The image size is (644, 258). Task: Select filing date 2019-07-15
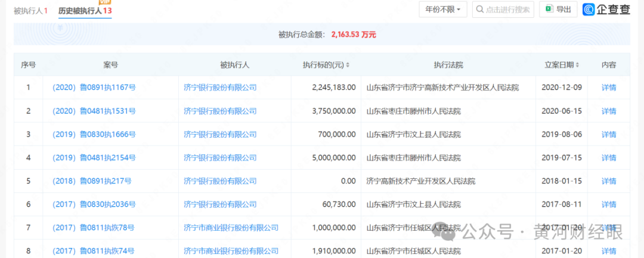(x=562, y=157)
